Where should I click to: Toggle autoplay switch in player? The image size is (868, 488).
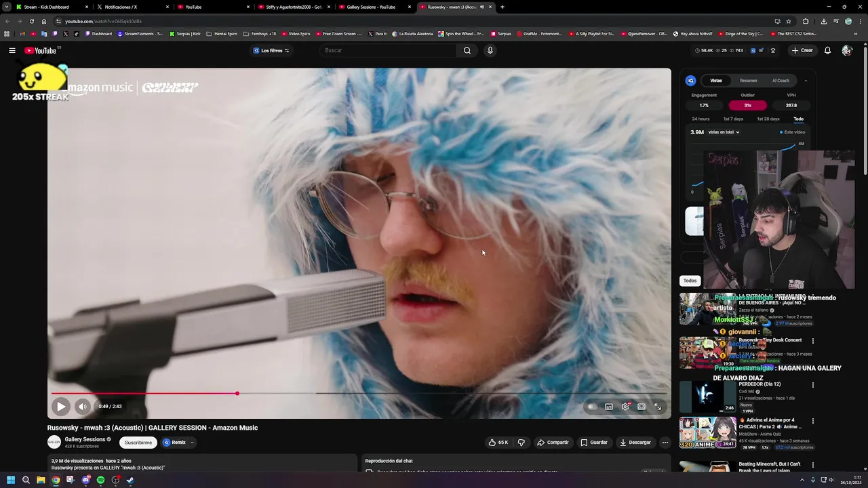592,407
